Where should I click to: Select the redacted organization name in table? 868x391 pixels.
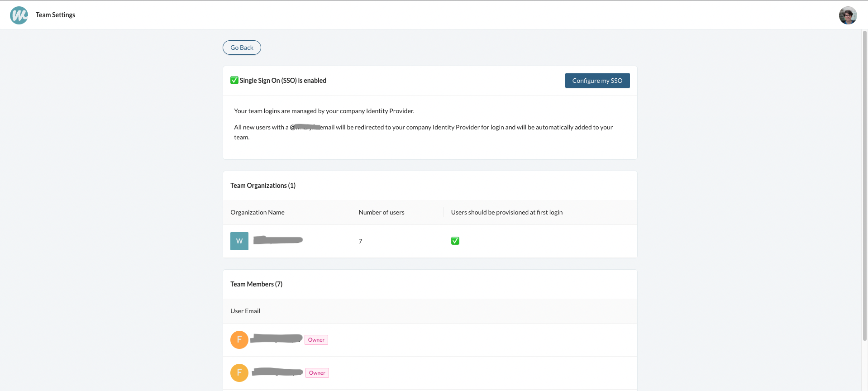click(x=278, y=240)
